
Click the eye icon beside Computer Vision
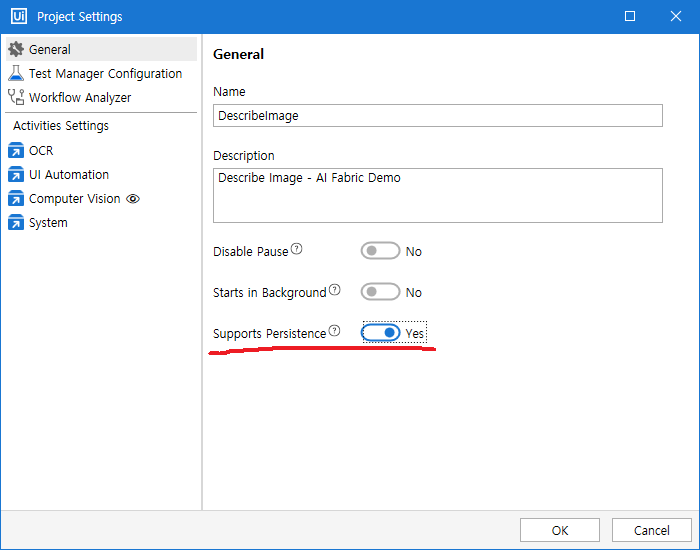(133, 199)
